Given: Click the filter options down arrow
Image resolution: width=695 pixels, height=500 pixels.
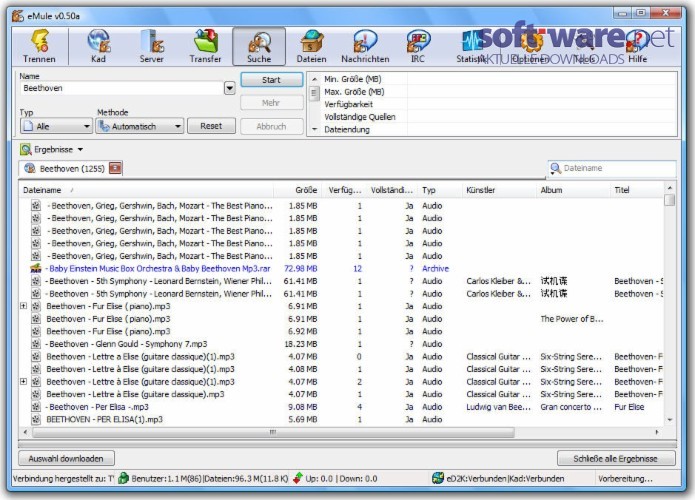Looking at the screenshot, I should [314, 129].
